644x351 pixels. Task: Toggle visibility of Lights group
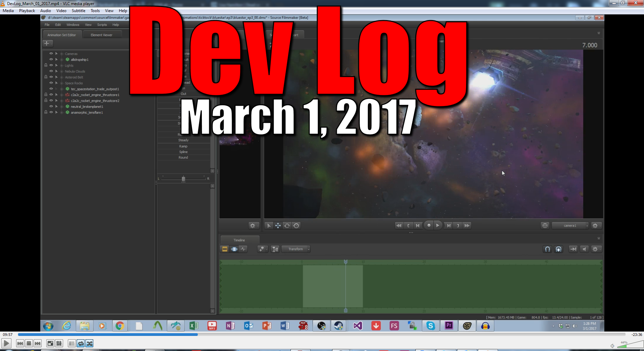[51, 65]
